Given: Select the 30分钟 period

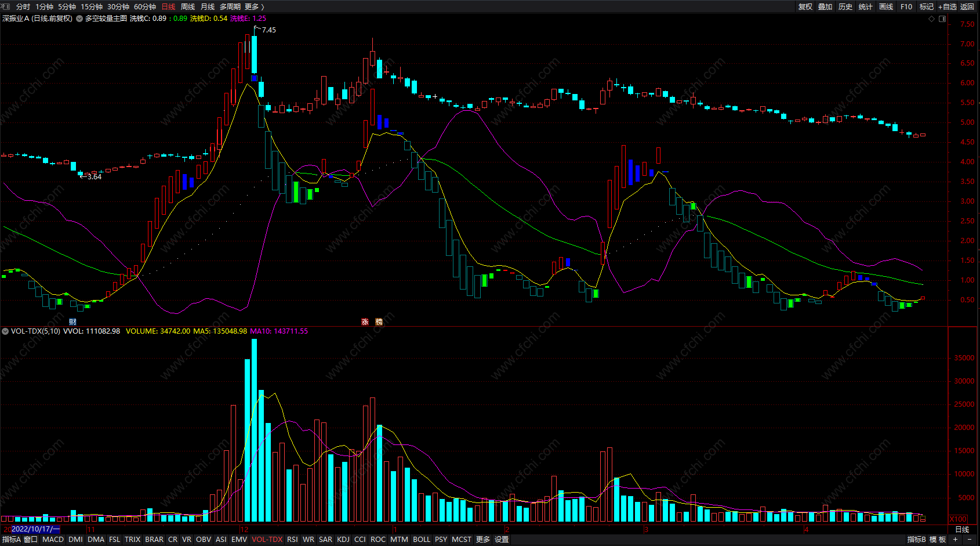Looking at the screenshot, I should 118,7.
